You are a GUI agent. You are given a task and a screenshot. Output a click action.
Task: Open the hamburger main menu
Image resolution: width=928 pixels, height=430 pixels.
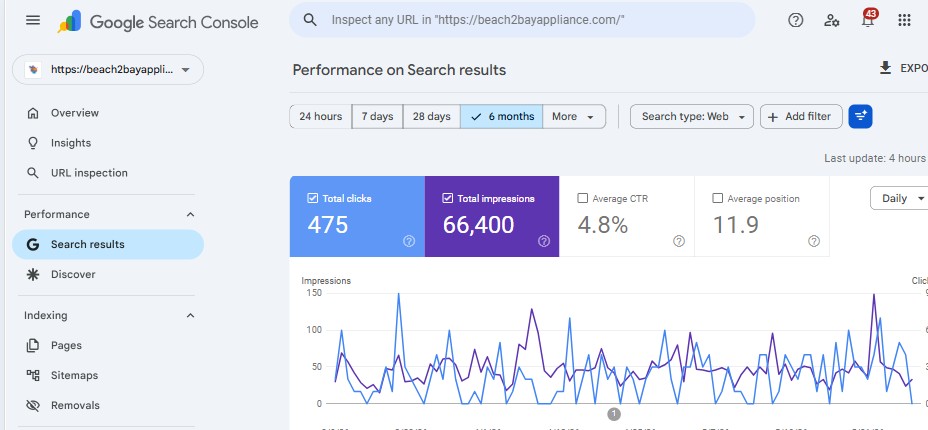click(x=33, y=20)
